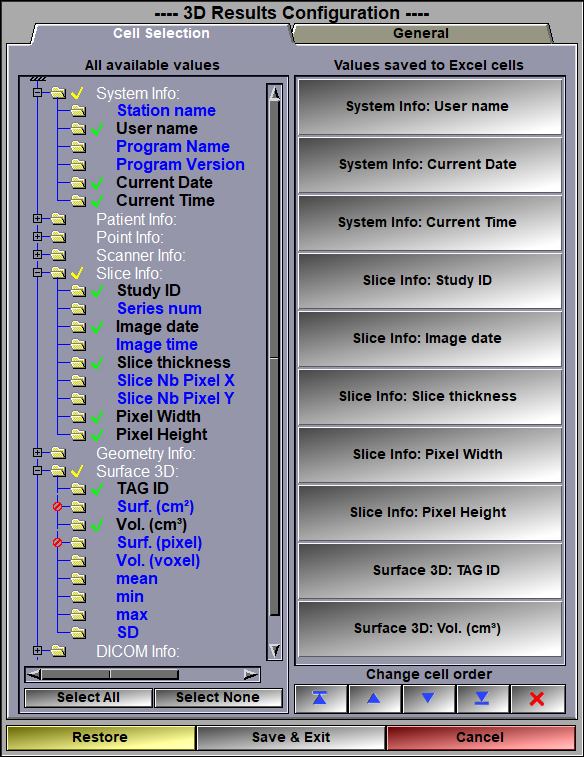Toggle the Vol. (cm³) value checkmark
This screenshot has height=757, width=584.
pos(97,525)
